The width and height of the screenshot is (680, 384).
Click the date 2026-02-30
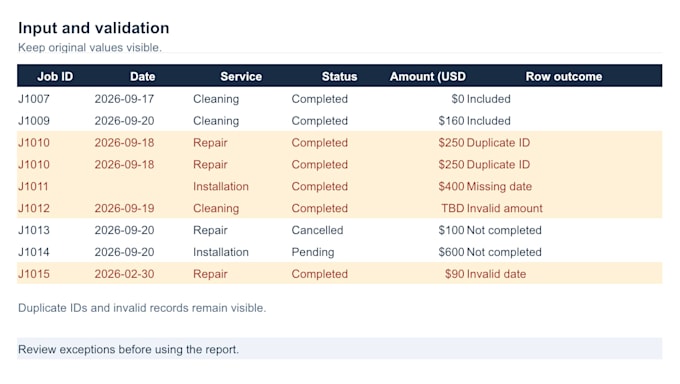124,274
